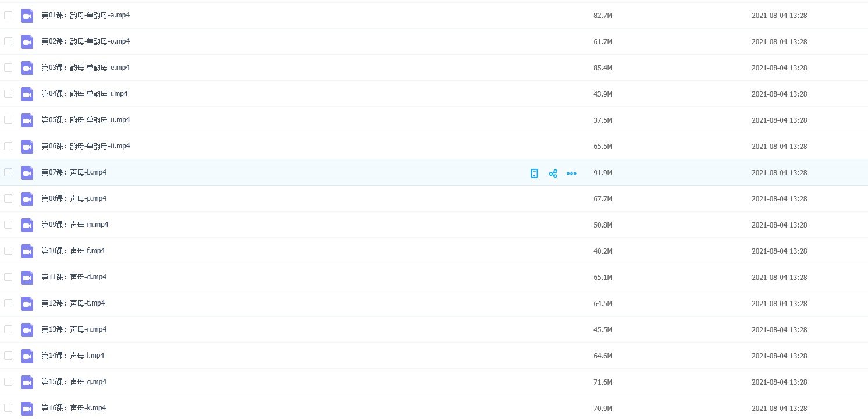
Task: Click video icon next to 第12课 声母-t.mp4
Action: click(x=27, y=304)
